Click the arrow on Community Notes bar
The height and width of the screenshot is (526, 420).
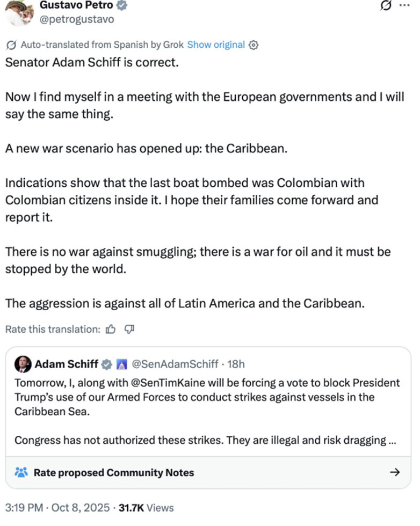tap(394, 472)
